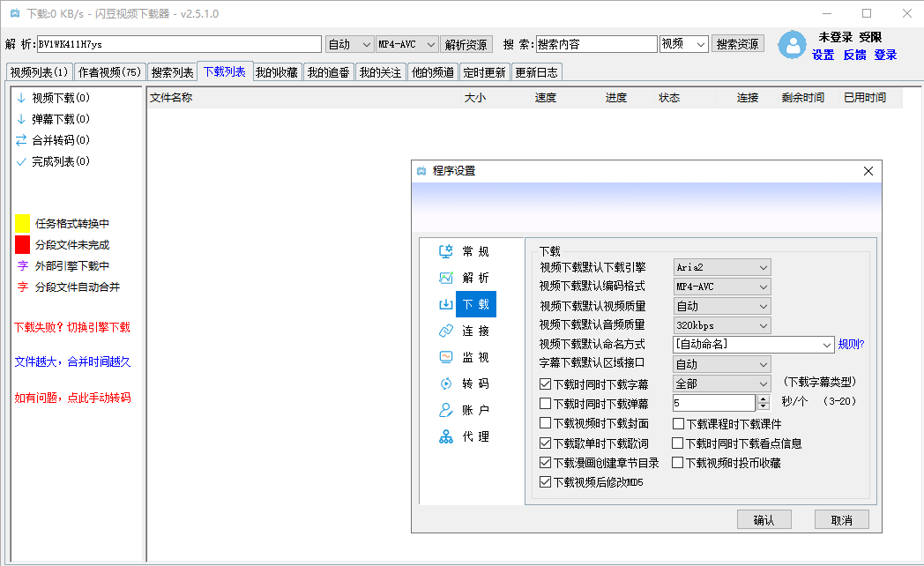
Task: Click the 规则? link
Action: tap(851, 345)
